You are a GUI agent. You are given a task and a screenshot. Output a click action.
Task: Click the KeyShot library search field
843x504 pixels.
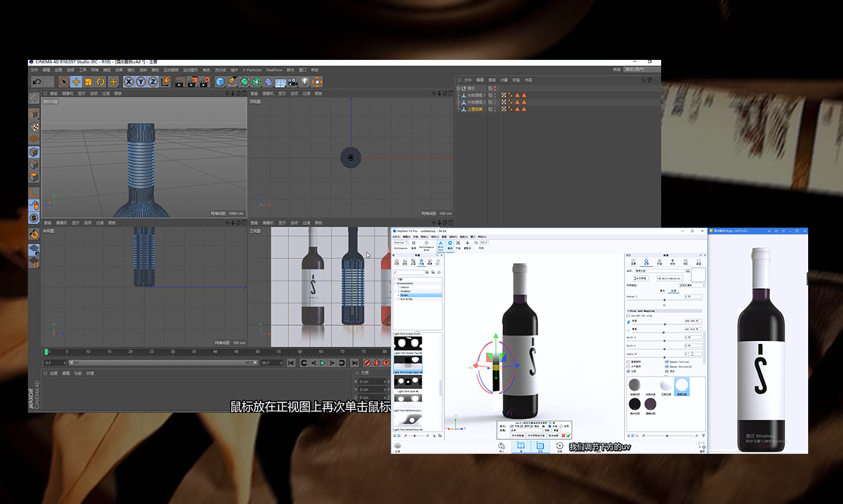[408, 272]
